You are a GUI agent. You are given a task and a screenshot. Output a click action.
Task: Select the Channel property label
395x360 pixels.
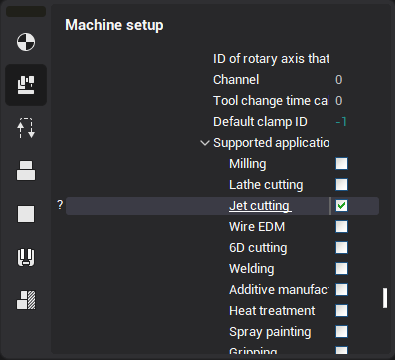[236, 80]
